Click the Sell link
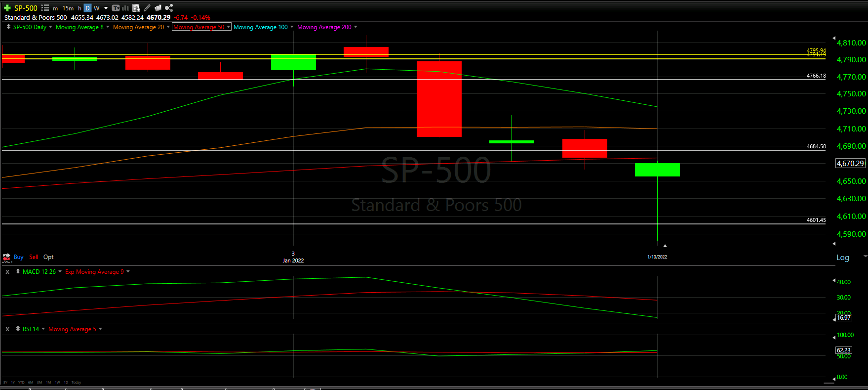 pyautogui.click(x=34, y=257)
